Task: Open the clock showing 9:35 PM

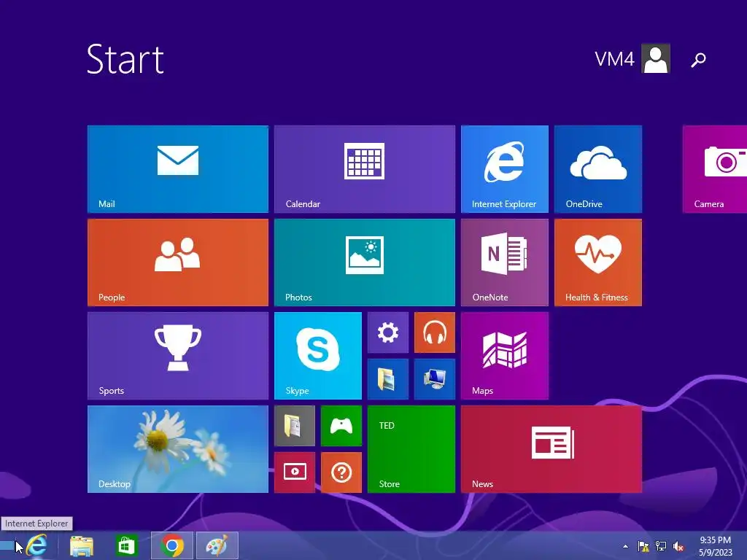Action: (x=715, y=546)
